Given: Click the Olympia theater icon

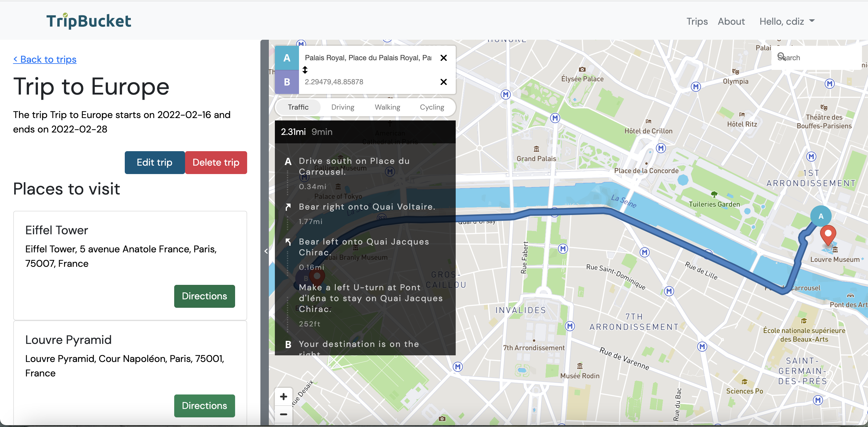Looking at the screenshot, I should click(735, 71).
